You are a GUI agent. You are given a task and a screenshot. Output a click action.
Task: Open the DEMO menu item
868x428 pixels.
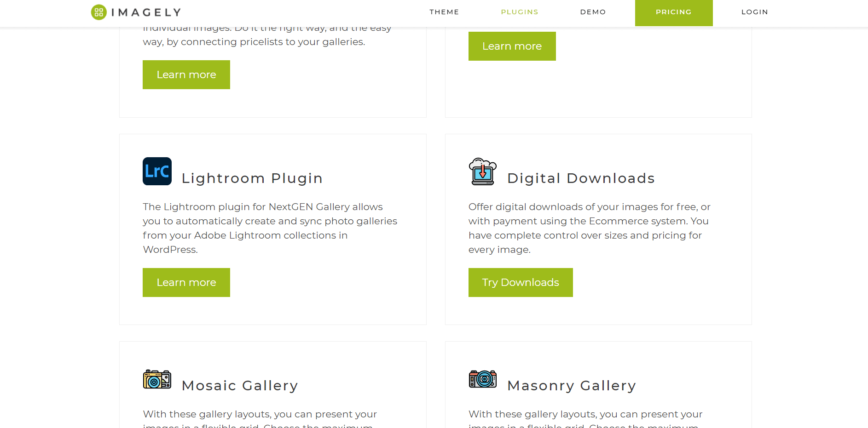(593, 12)
